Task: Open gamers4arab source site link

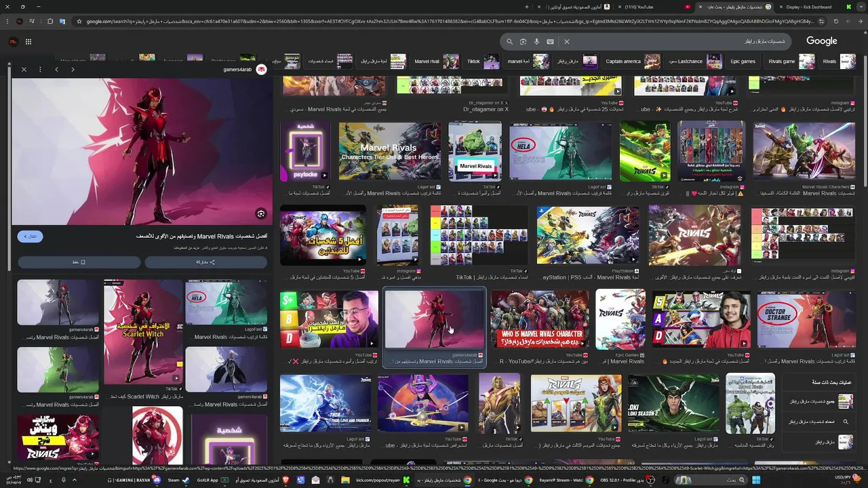Action: (245, 70)
